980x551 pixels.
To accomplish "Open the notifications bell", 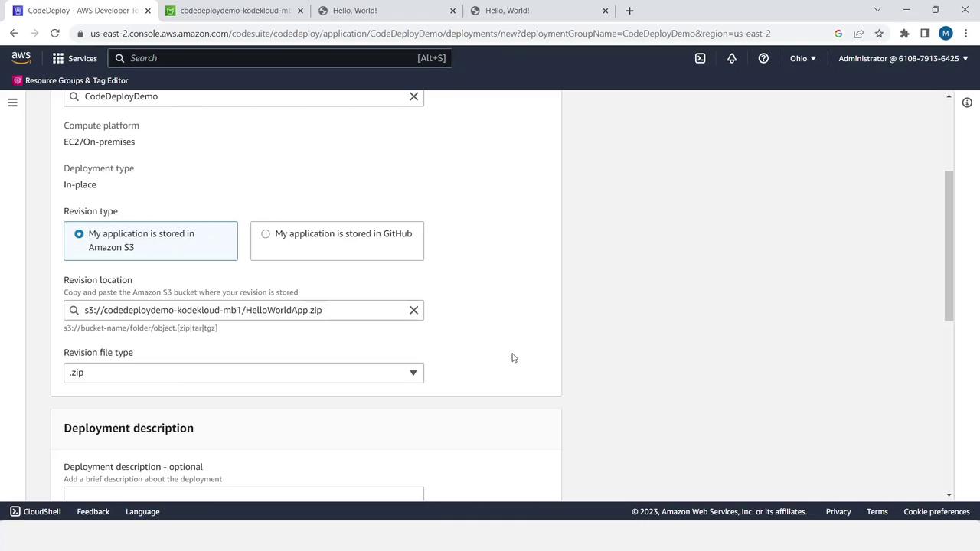I will point(732,58).
